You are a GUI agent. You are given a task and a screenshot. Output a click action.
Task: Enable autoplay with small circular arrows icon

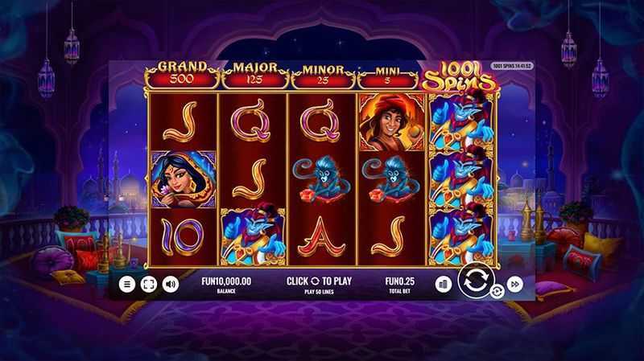497,292
